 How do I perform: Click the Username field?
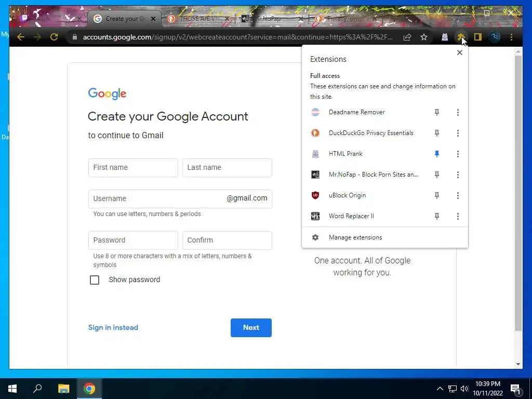point(180,199)
